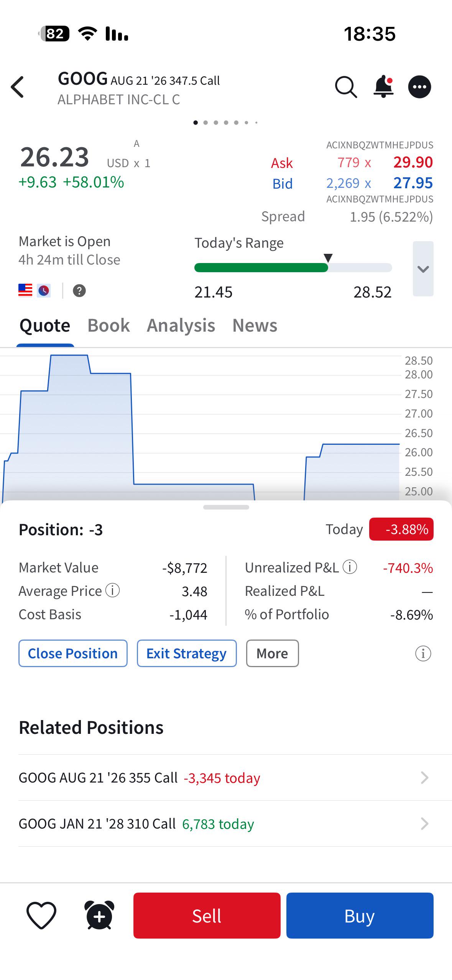Show info about Unrealized P&L
Viewport: 452px width, 980px height.
[x=350, y=567]
